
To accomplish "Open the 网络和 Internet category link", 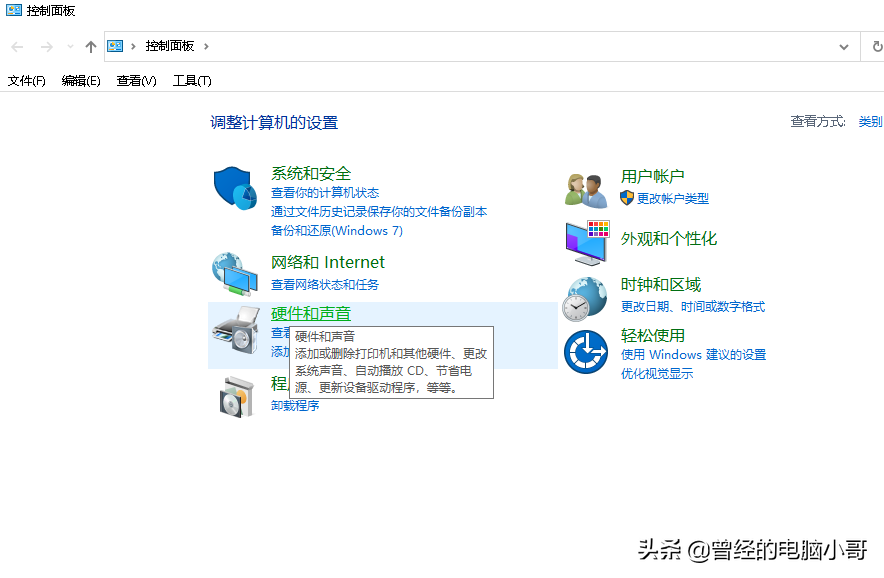I will coord(328,262).
